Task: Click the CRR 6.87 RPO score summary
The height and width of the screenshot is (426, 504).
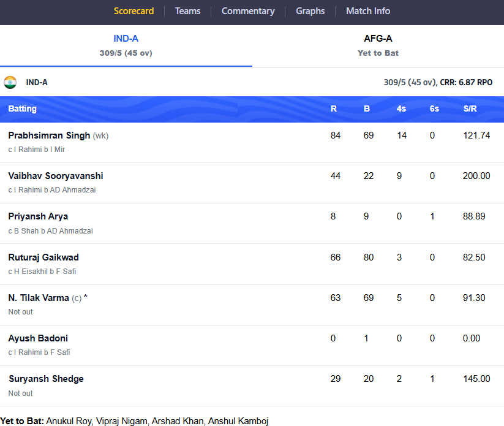Action: tap(466, 82)
